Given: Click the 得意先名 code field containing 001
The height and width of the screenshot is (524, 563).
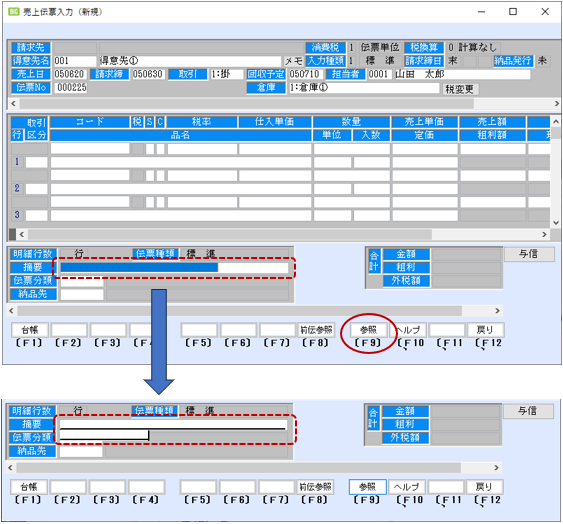Looking at the screenshot, I should [75, 61].
